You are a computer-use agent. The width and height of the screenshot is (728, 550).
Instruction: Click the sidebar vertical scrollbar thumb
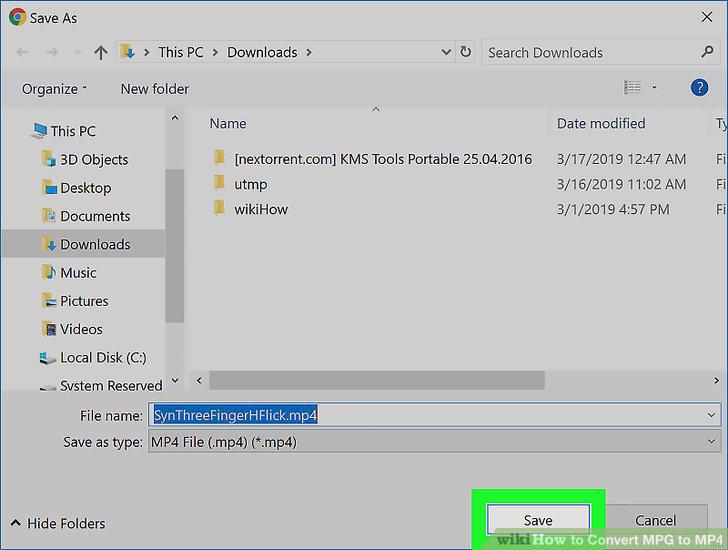(175, 246)
